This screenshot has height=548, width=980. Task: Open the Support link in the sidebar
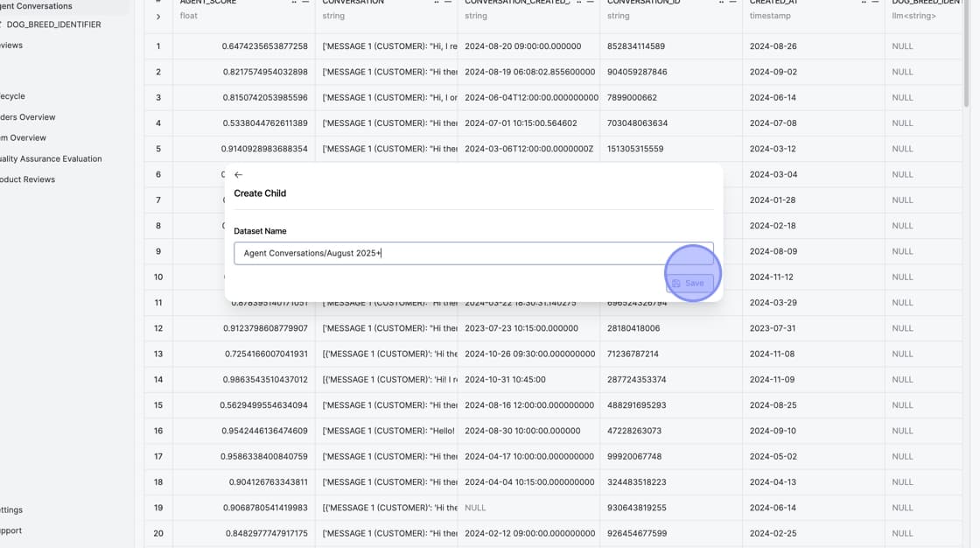pos(11,530)
